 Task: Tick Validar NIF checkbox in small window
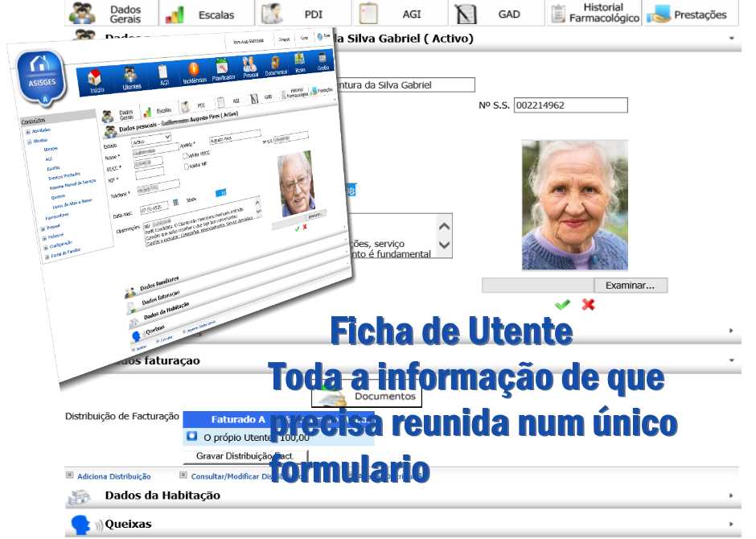187,167
